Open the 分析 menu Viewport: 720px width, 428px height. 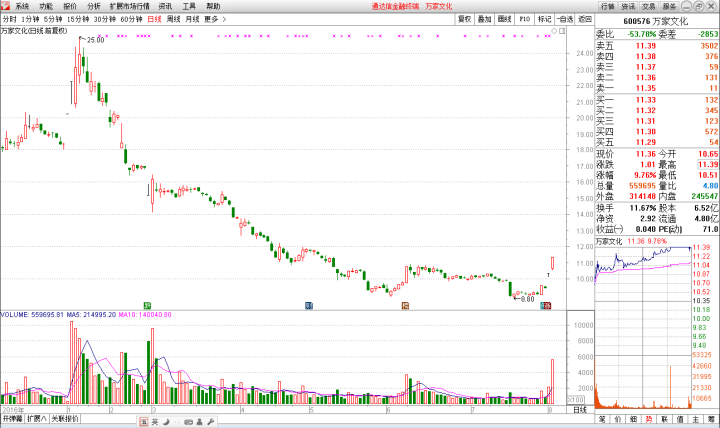coord(94,6)
